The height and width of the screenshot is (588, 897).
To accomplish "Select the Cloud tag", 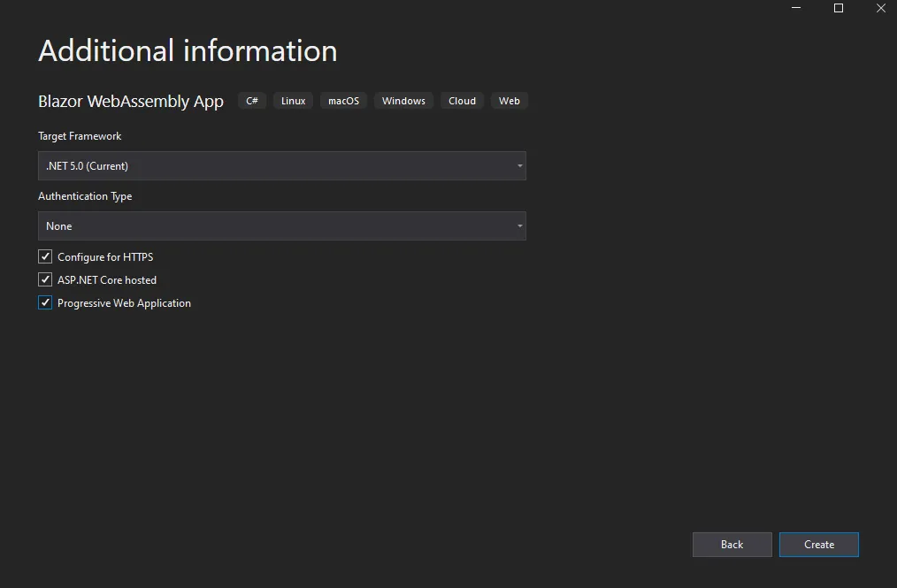I will (x=462, y=101).
